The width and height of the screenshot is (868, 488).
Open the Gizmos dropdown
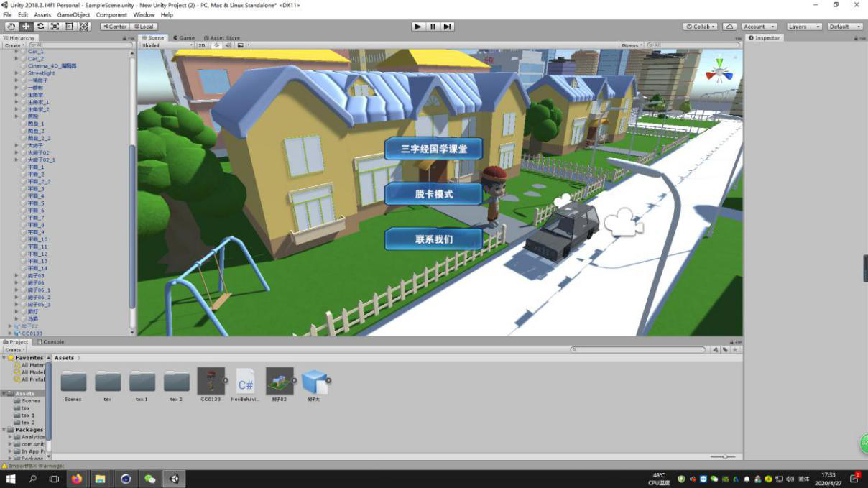pyautogui.click(x=632, y=45)
